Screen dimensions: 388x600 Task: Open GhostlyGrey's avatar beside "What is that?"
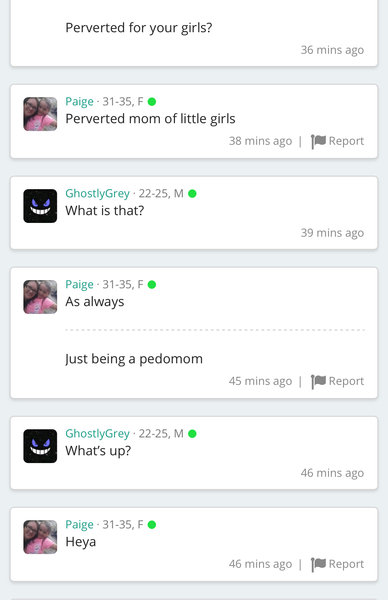point(40,206)
